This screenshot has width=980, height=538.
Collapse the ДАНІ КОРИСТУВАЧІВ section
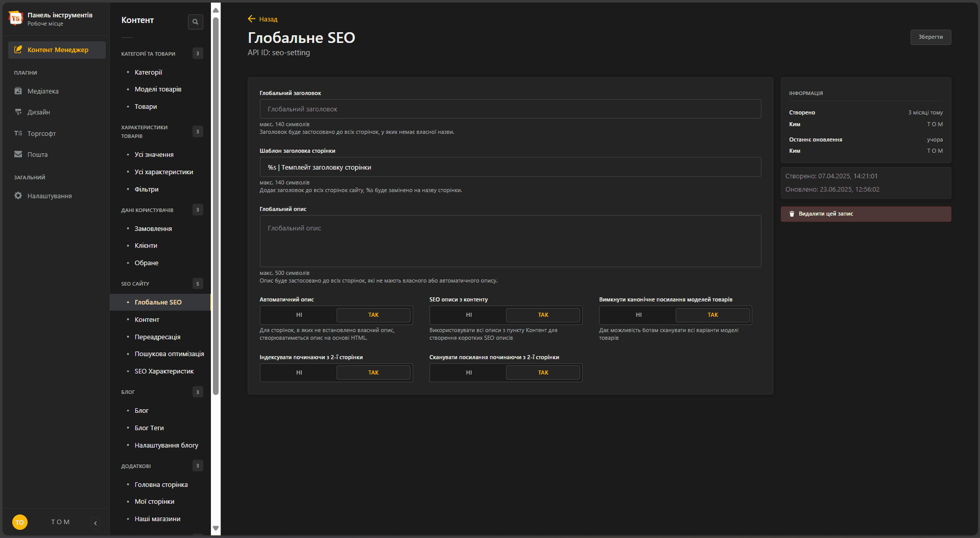tap(162, 210)
